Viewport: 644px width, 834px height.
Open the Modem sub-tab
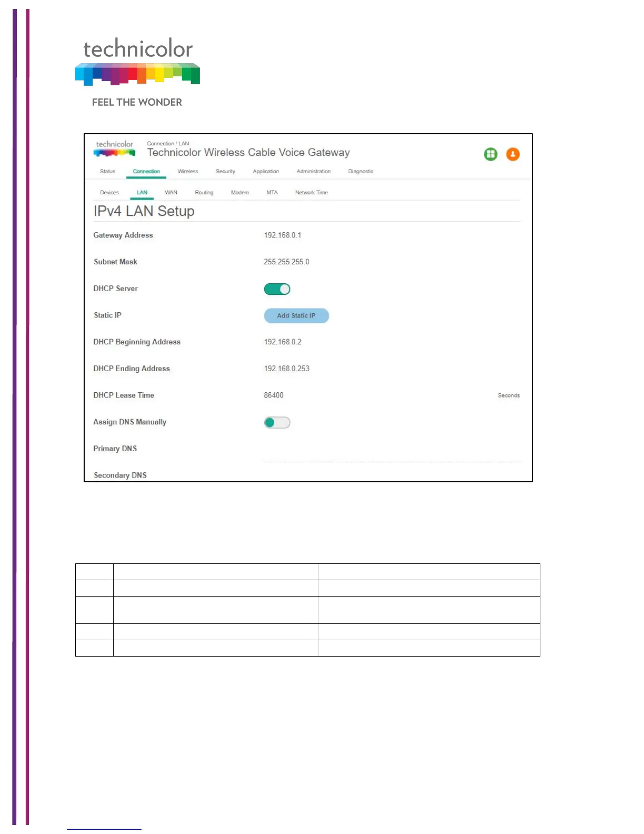pyautogui.click(x=240, y=193)
